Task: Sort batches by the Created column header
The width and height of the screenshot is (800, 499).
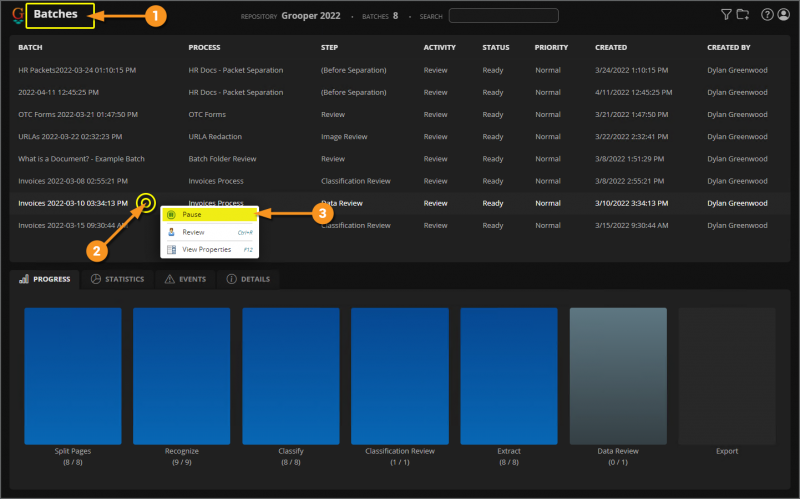Action: click(611, 47)
